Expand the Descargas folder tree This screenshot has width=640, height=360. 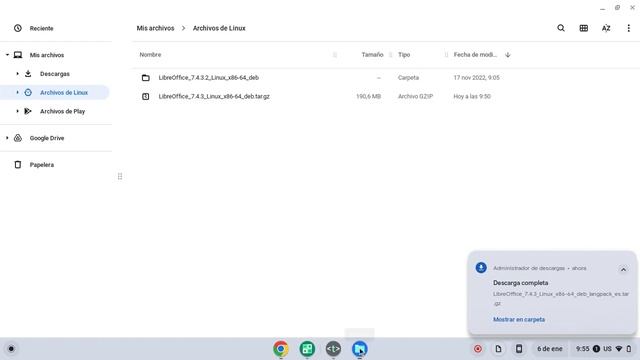(18, 73)
